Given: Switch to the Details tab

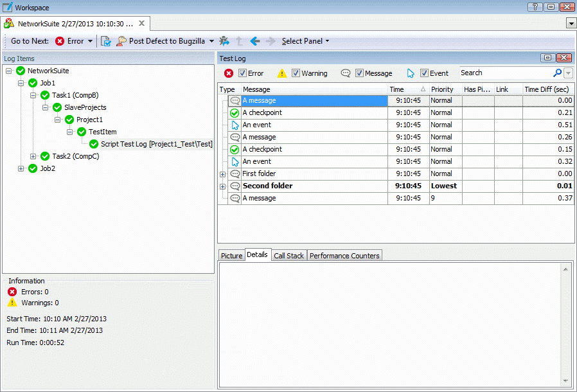Looking at the screenshot, I should (257, 254).
